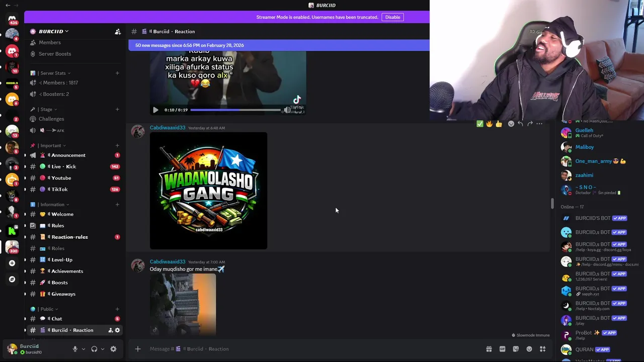Click the plus attach button in message bar
Image resolution: width=644 pixels, height=362 pixels.
pos(137,349)
